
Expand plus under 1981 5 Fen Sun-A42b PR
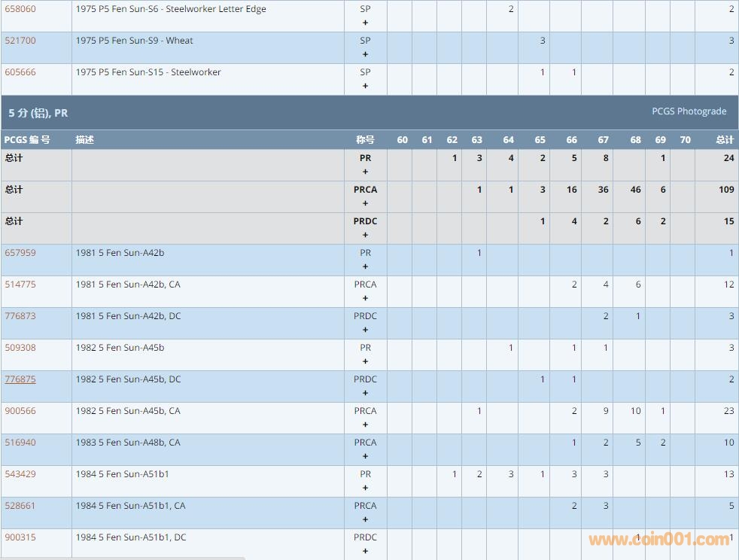(366, 266)
